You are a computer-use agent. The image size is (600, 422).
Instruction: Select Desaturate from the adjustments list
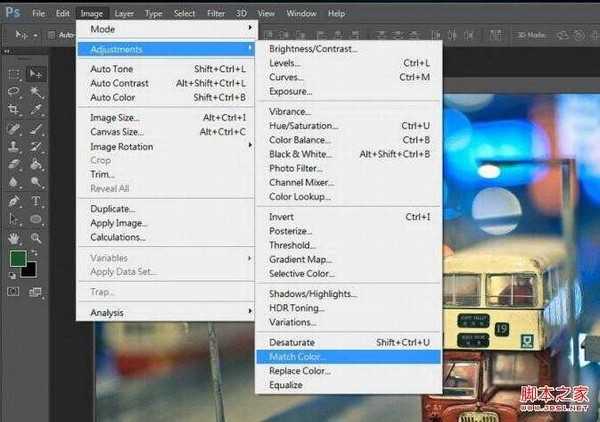click(291, 342)
